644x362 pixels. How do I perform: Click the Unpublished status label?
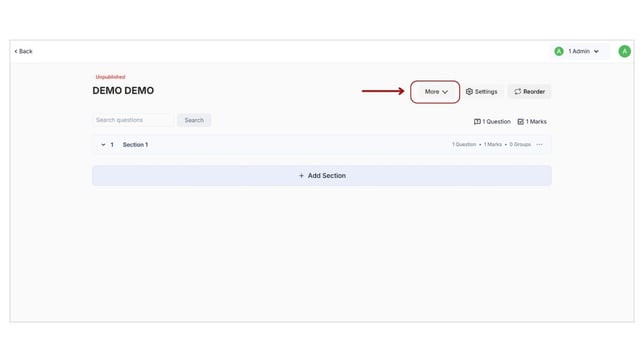(110, 77)
